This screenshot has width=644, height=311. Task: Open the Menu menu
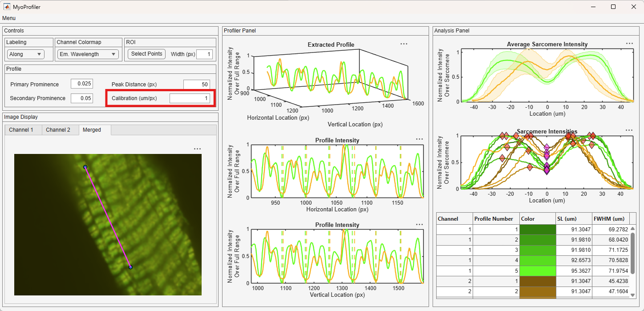point(9,18)
